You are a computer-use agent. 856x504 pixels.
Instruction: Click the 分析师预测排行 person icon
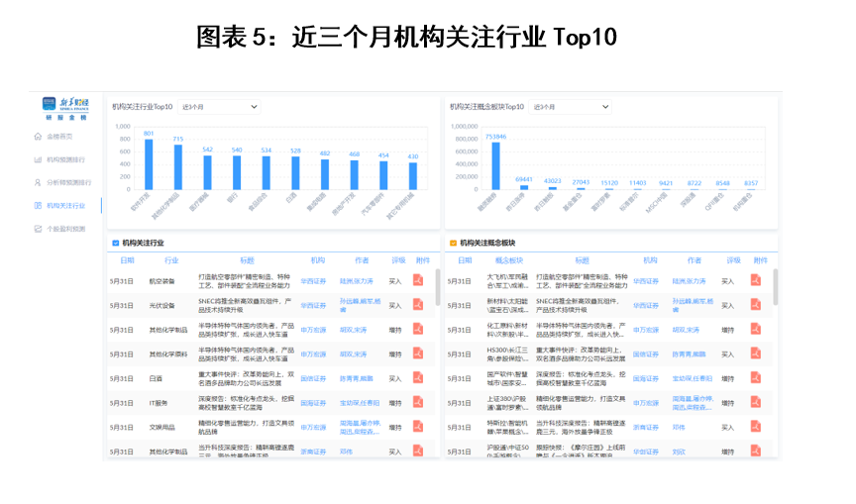click(38, 182)
